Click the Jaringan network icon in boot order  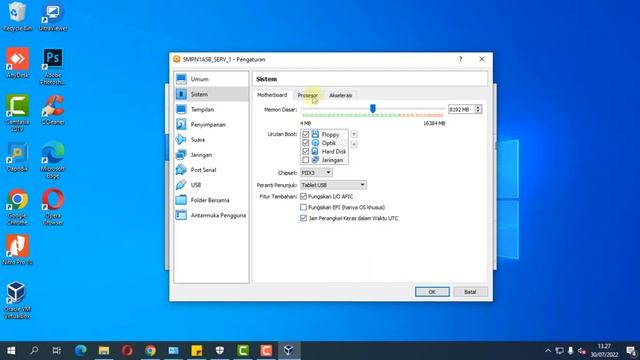[315, 160]
